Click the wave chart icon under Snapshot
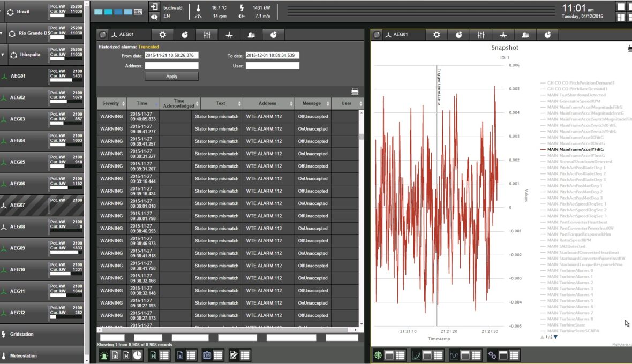This screenshot has width=632, height=364. [454, 355]
